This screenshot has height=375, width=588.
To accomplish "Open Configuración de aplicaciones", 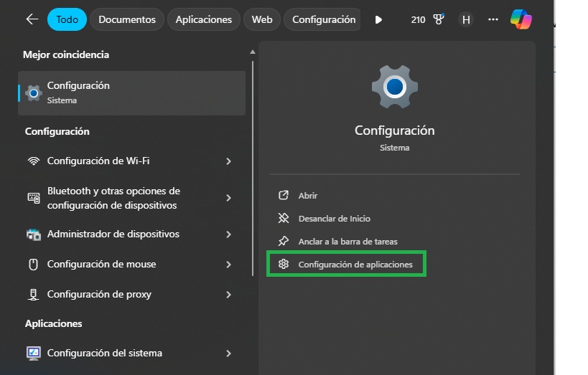I will click(x=346, y=264).
